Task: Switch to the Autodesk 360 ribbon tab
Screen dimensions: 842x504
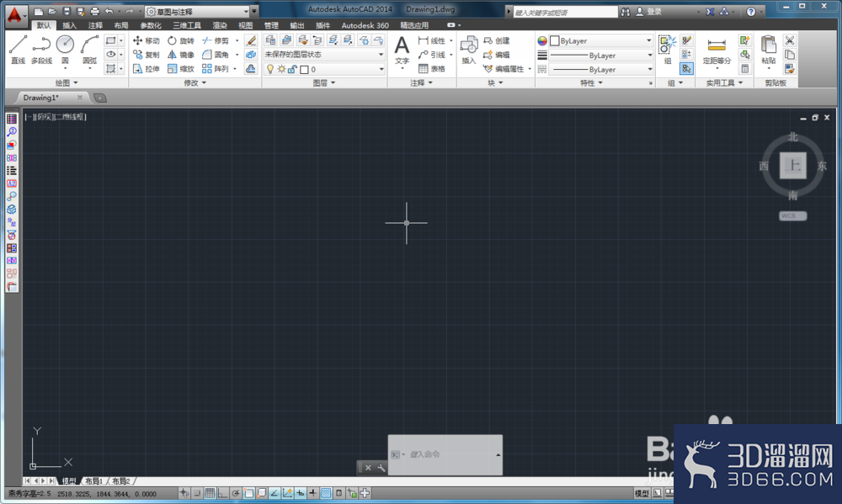Action: point(365,25)
